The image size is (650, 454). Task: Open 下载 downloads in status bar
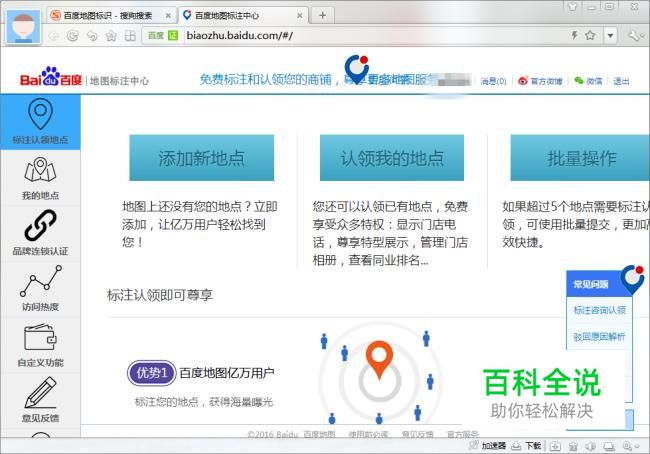(x=526, y=446)
